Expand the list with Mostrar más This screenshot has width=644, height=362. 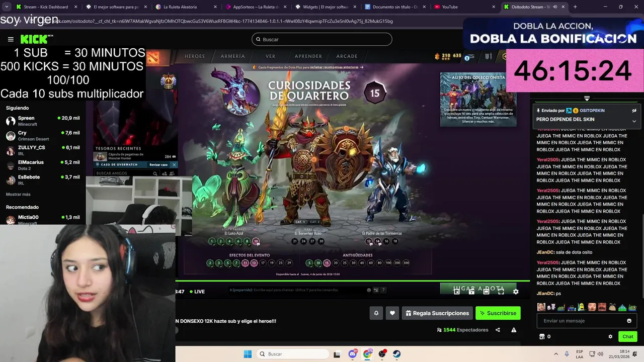click(18, 194)
